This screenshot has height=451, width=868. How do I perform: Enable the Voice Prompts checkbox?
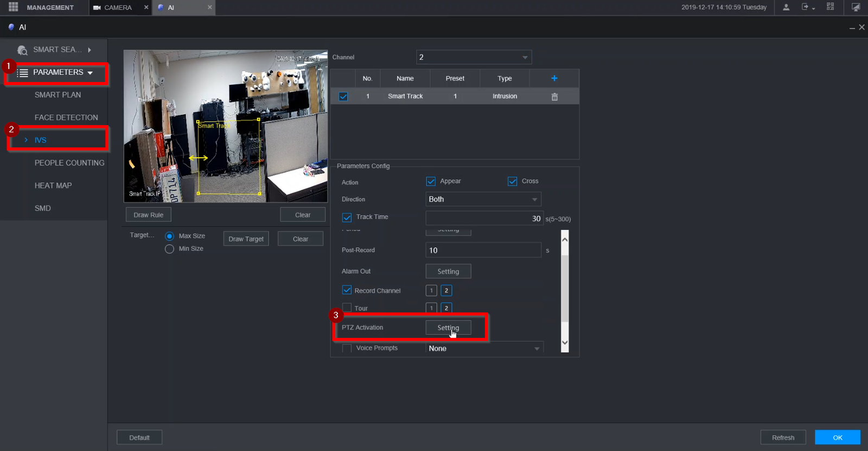347,348
